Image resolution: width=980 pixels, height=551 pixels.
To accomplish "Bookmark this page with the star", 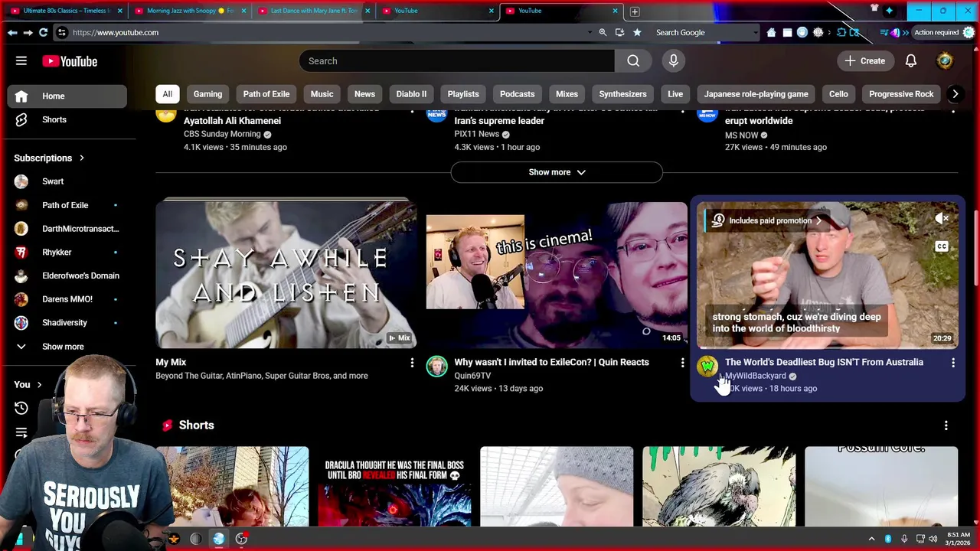I will coord(636,32).
